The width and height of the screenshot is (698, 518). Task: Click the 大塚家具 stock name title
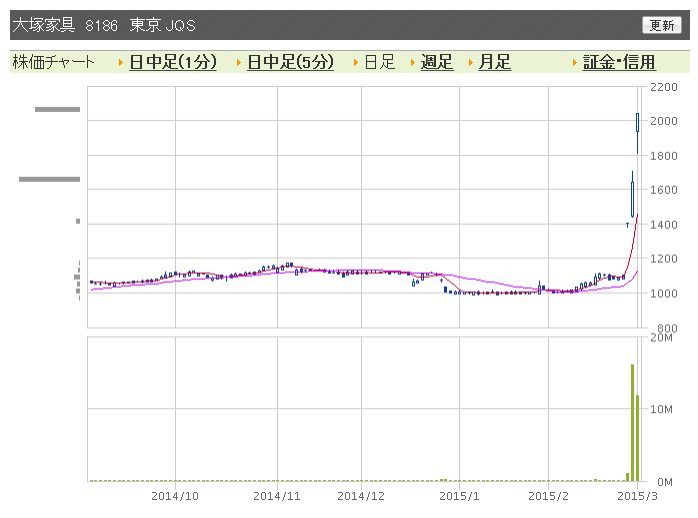[44, 25]
